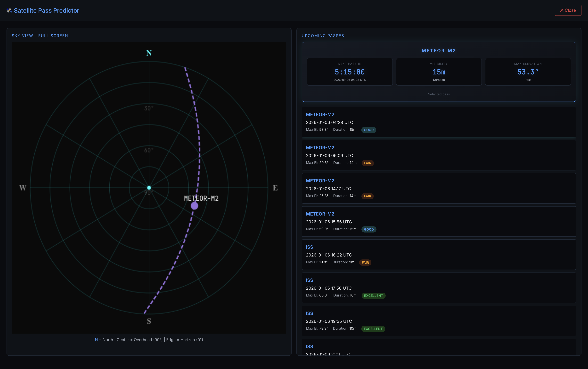This screenshot has height=369, width=588.
Task: Click the Selected pass caption
Action: click(x=439, y=94)
